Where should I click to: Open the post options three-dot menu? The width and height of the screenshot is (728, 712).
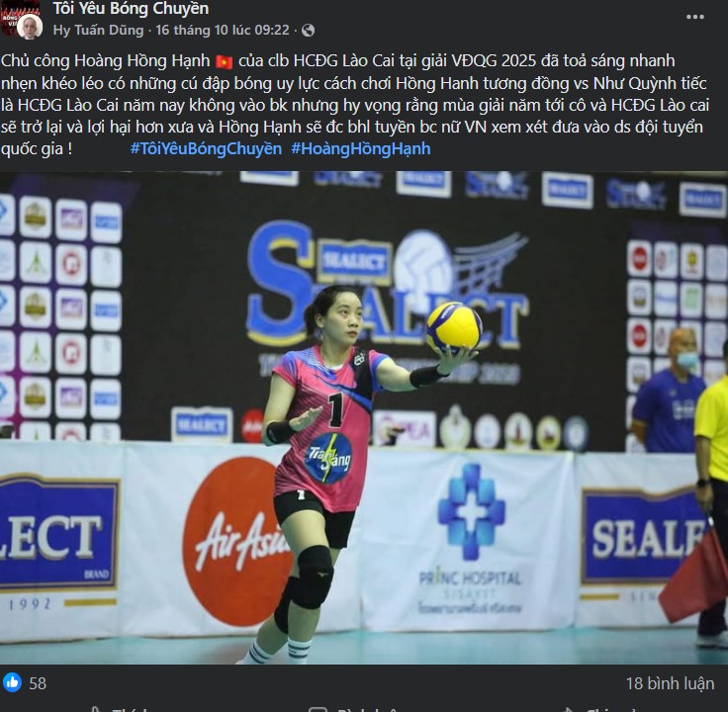[695, 17]
